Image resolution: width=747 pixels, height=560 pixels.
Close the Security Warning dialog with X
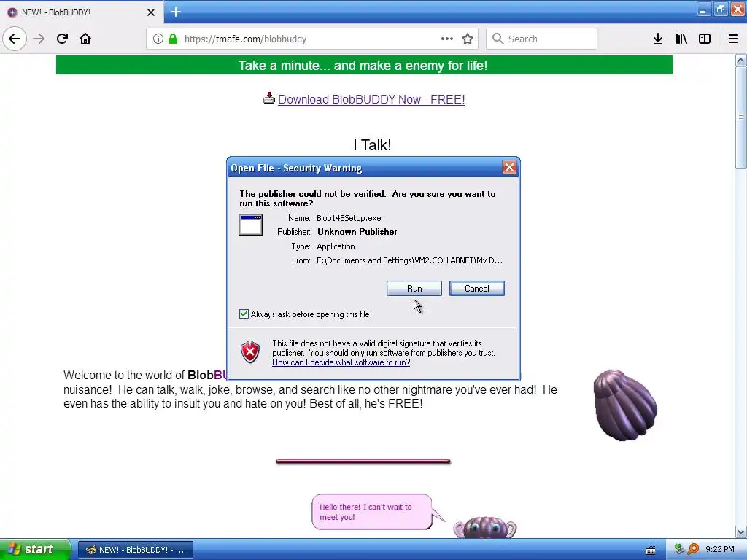click(x=509, y=167)
